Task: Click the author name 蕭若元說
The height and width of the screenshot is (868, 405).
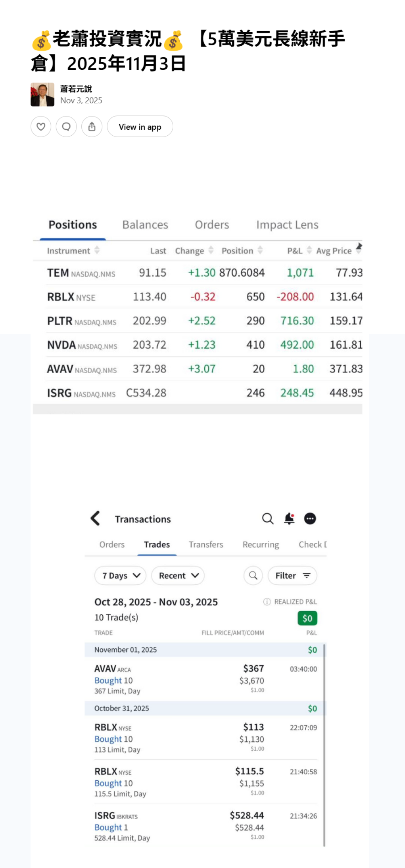Action: click(76, 89)
